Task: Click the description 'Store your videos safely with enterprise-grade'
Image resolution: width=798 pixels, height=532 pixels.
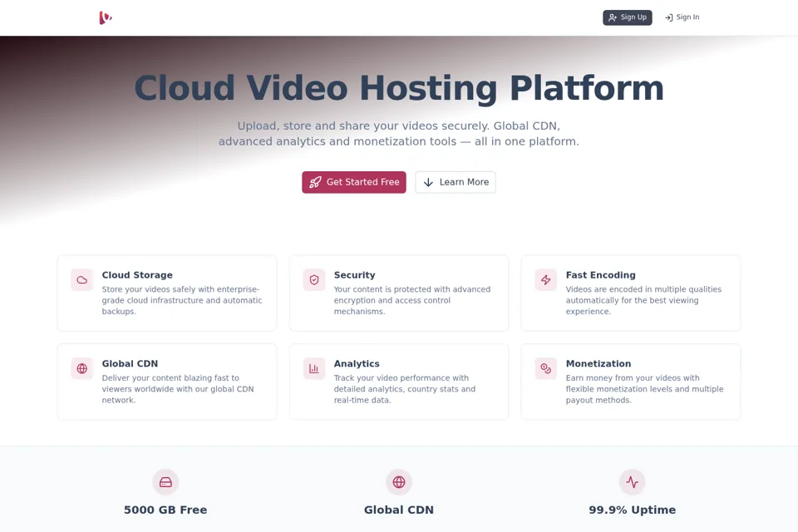Action: click(182, 300)
